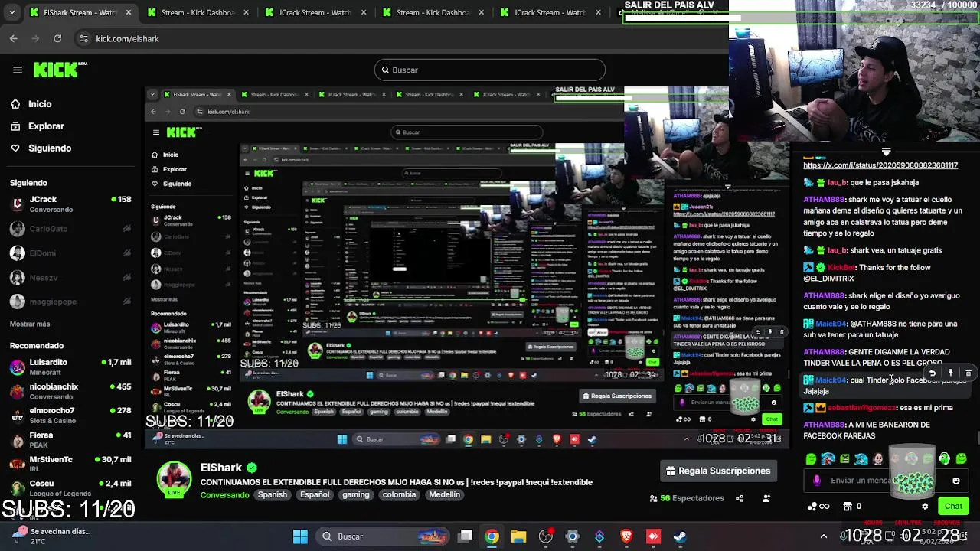Click the ElShark channel avatar
Viewport: 980px width, 551px height.
175,479
